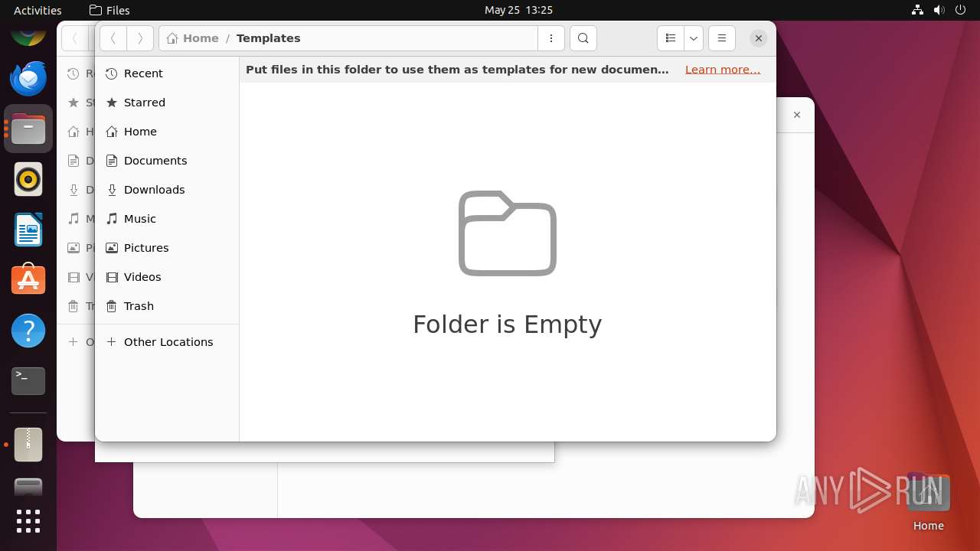
Task: Click the Files icon in the dock
Action: point(28,129)
